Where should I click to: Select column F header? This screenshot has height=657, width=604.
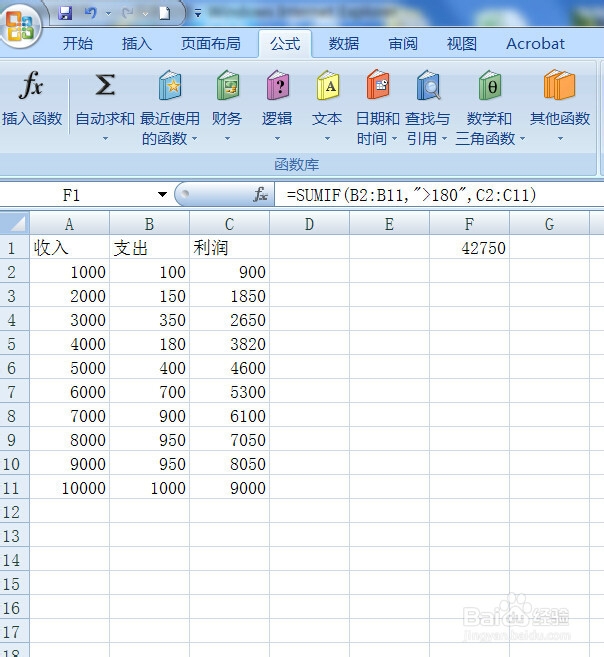click(470, 224)
